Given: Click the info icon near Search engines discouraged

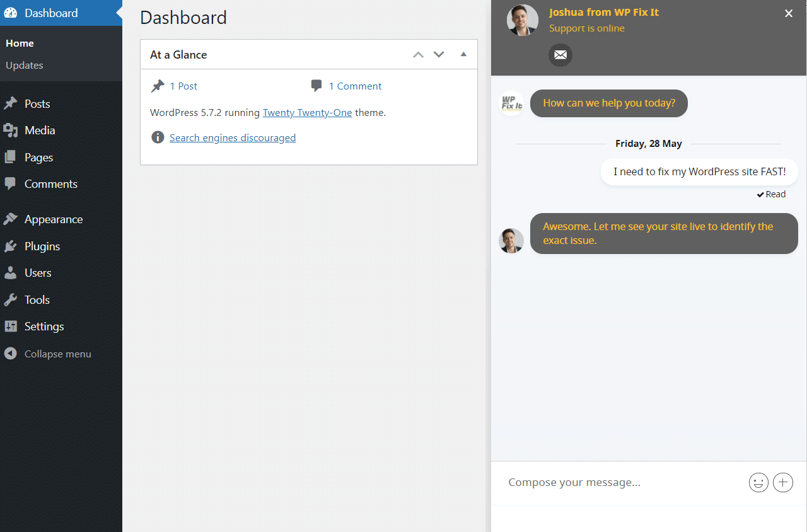Looking at the screenshot, I should point(158,137).
